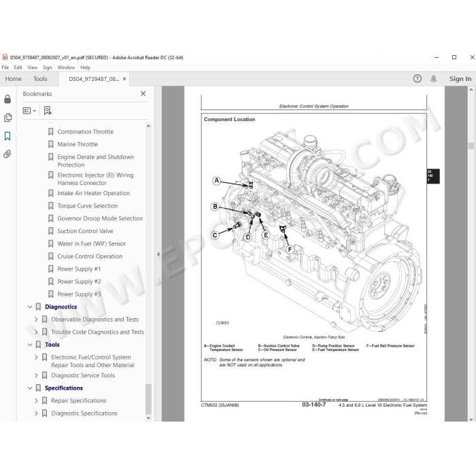Open the protection lock panel icon
This screenshot has width=476, height=476.
pos(7,99)
